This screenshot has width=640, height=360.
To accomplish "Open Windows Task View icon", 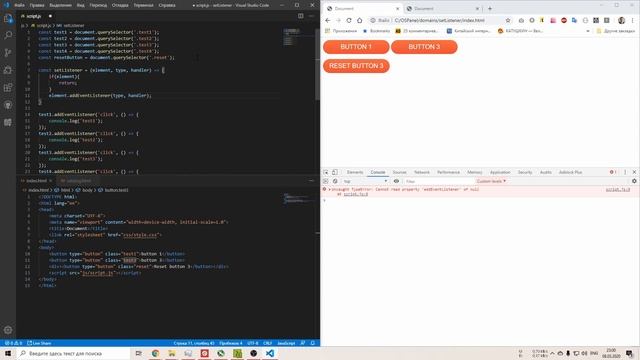I will [x=139, y=353].
